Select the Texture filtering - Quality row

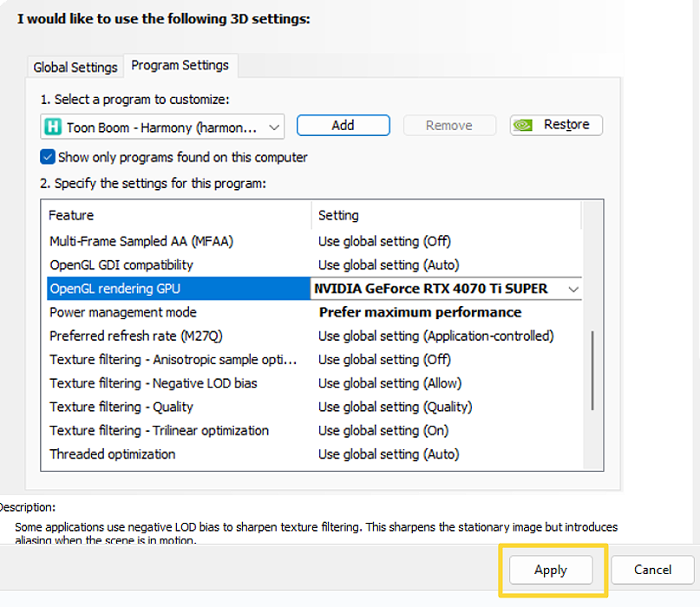coord(121,407)
